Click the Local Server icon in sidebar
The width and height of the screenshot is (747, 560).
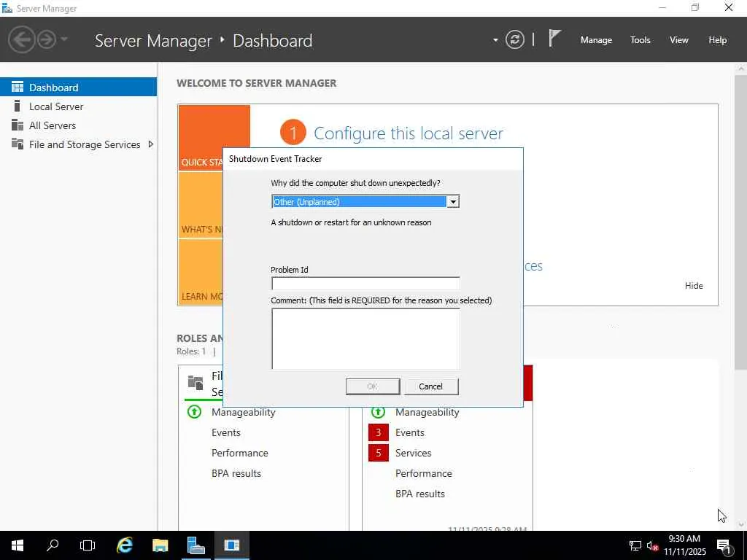click(x=18, y=106)
